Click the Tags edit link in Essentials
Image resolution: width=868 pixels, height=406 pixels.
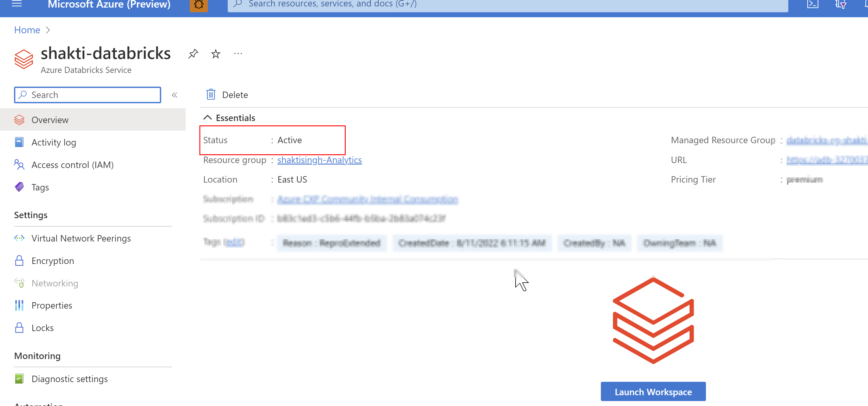point(234,242)
